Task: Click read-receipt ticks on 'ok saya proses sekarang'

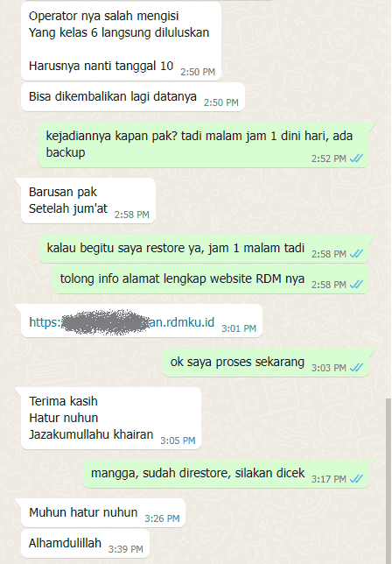Action: point(356,367)
